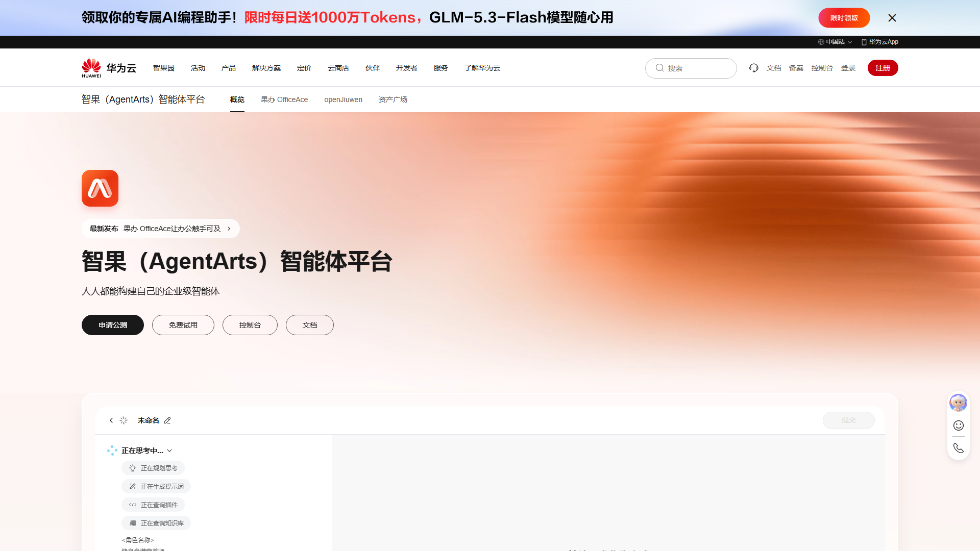Click the code brackets icon in 正在查询插件
Viewport: 980px width, 551px height.
[133, 505]
